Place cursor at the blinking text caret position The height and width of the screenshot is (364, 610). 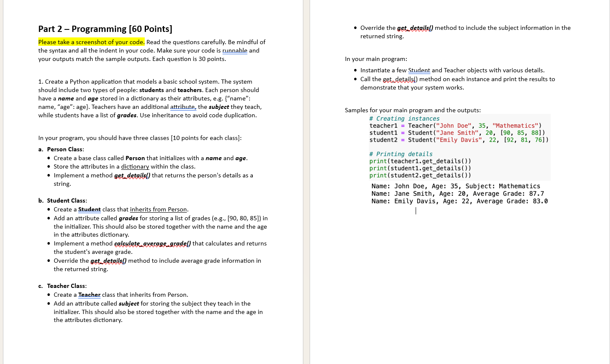point(416,210)
